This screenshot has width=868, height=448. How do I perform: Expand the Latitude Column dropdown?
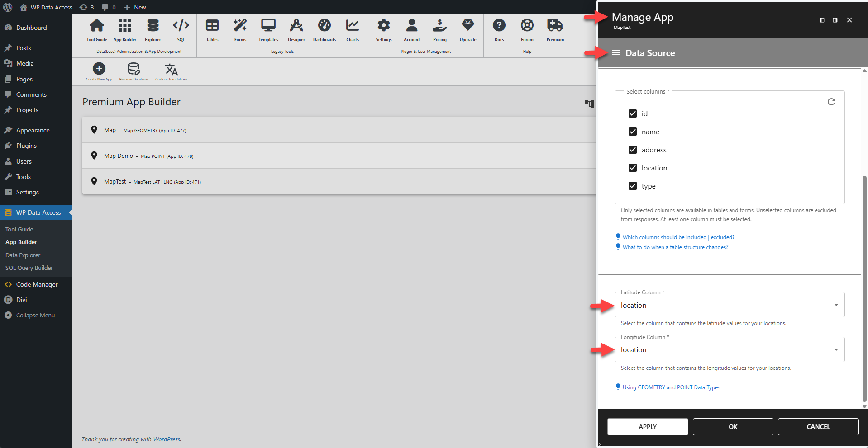tap(729, 305)
